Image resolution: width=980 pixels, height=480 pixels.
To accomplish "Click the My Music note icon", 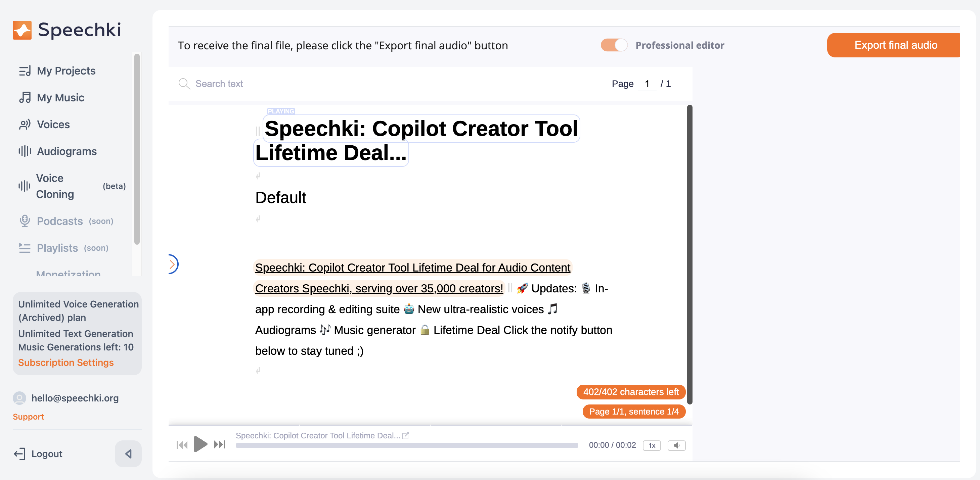I will 25,98.
